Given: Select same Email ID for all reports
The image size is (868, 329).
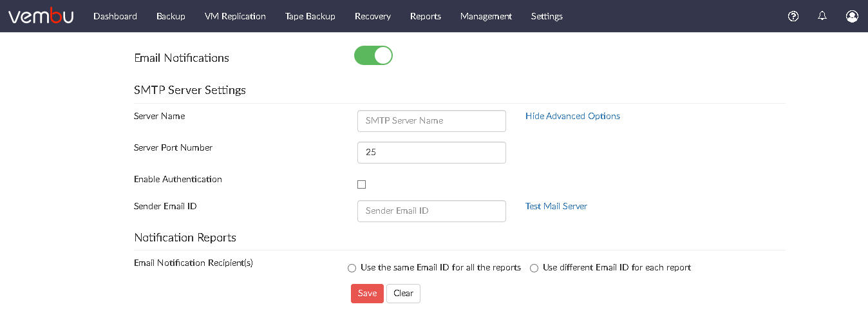Looking at the screenshot, I should point(352,268).
